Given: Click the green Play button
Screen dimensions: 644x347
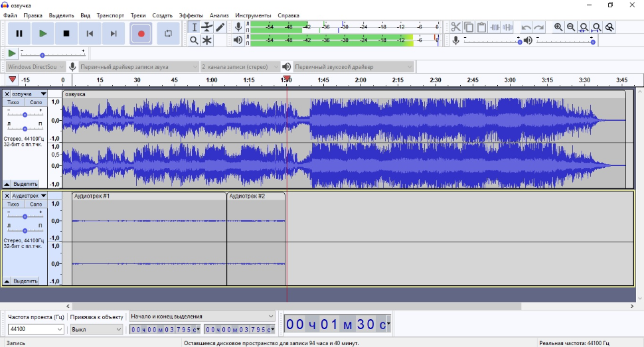Looking at the screenshot, I should (x=42, y=34).
